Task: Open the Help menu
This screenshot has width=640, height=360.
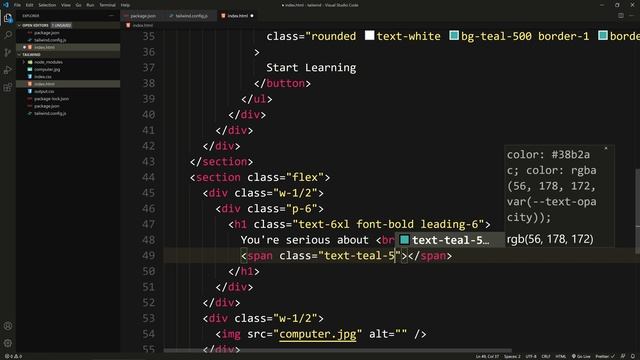Action: pyautogui.click(x=125, y=5)
